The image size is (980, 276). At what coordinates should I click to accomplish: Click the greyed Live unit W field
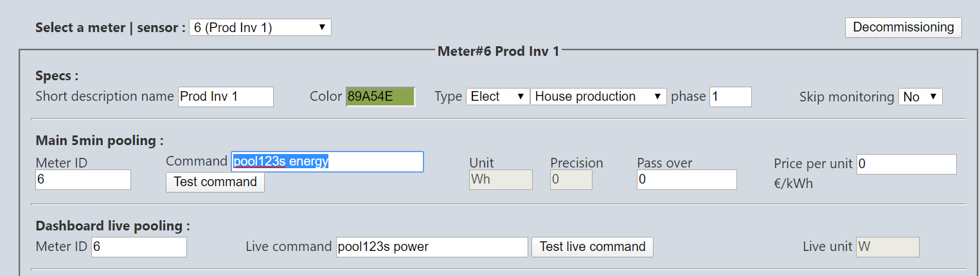[887, 247]
